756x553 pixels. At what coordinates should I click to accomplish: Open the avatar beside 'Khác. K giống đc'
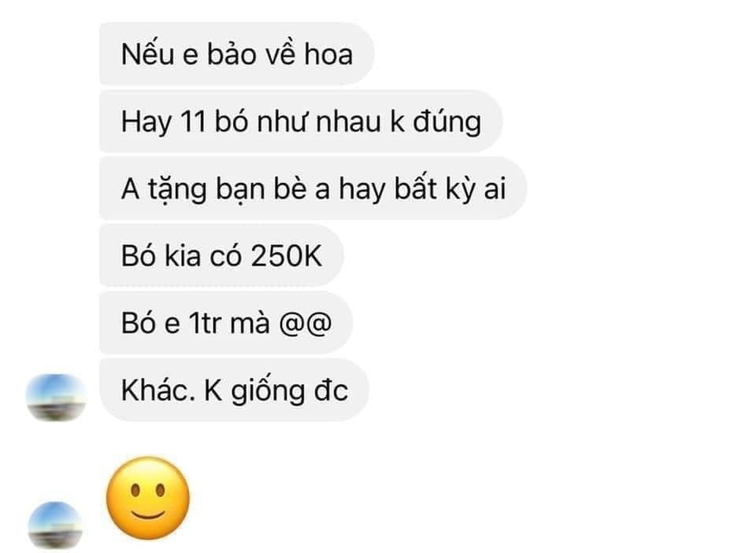[x=56, y=397]
